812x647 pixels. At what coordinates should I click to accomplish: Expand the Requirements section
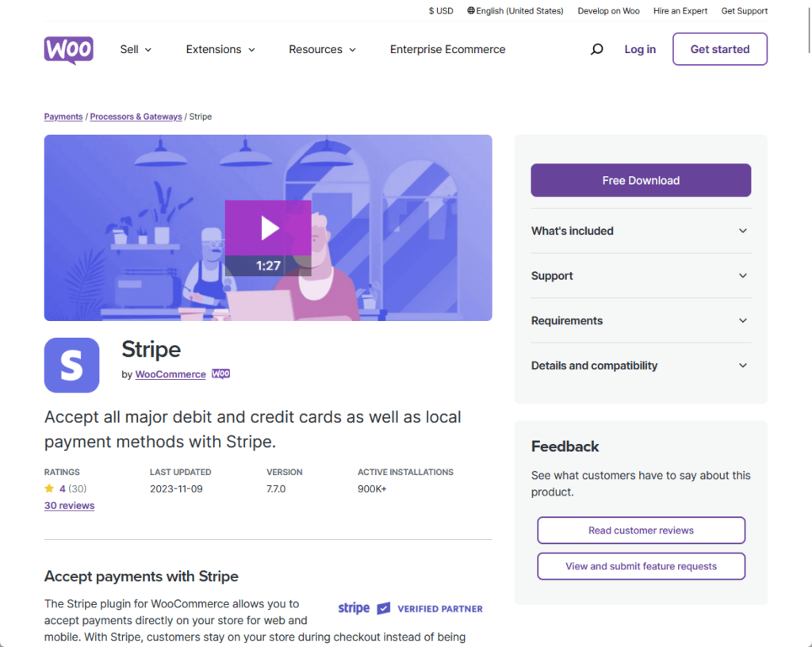[641, 321]
